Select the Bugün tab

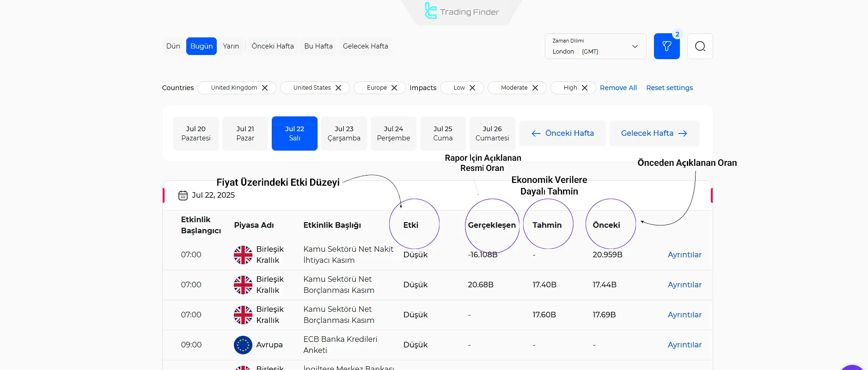[x=202, y=46]
